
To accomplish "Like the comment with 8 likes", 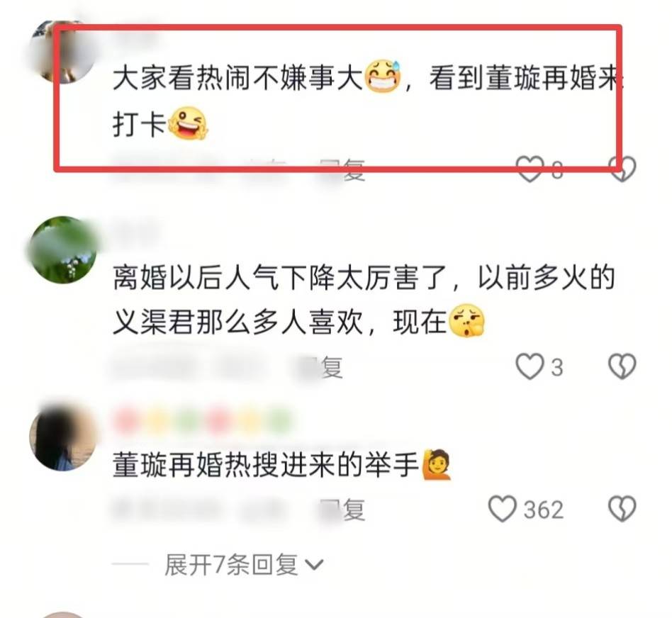I will pyautogui.click(x=530, y=169).
